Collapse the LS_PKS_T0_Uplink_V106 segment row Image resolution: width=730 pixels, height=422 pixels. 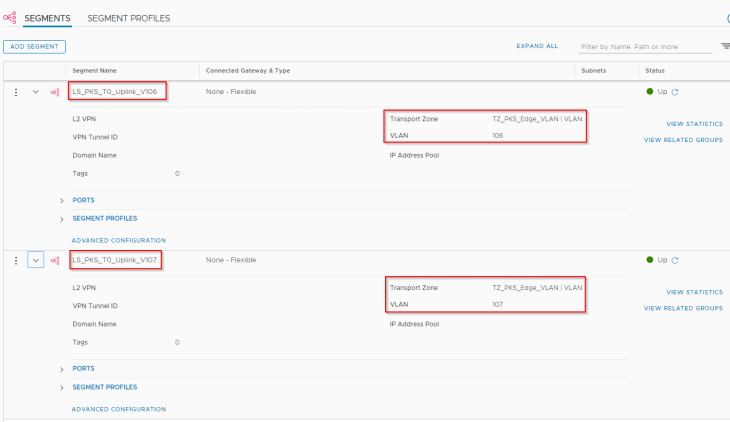pyautogui.click(x=36, y=92)
